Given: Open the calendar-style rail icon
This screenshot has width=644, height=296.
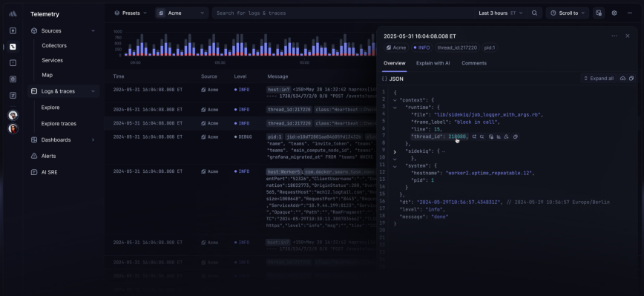Looking at the screenshot, I should [x=13, y=79].
